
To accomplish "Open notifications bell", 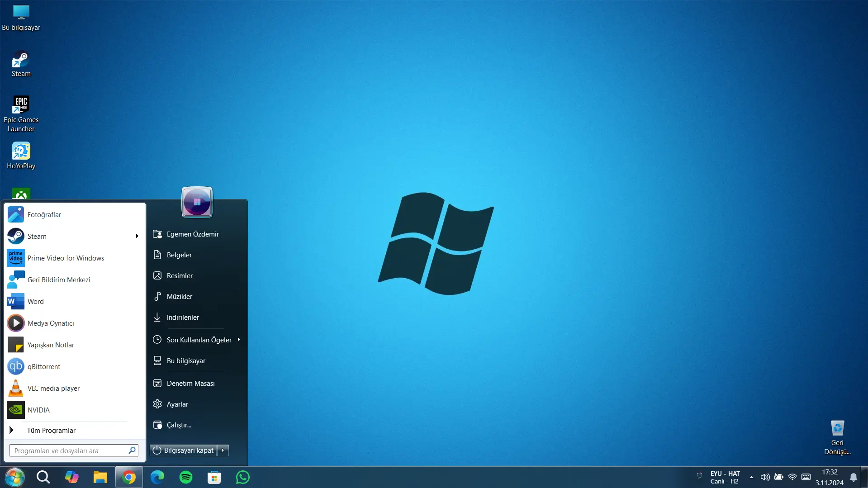I will tap(854, 477).
